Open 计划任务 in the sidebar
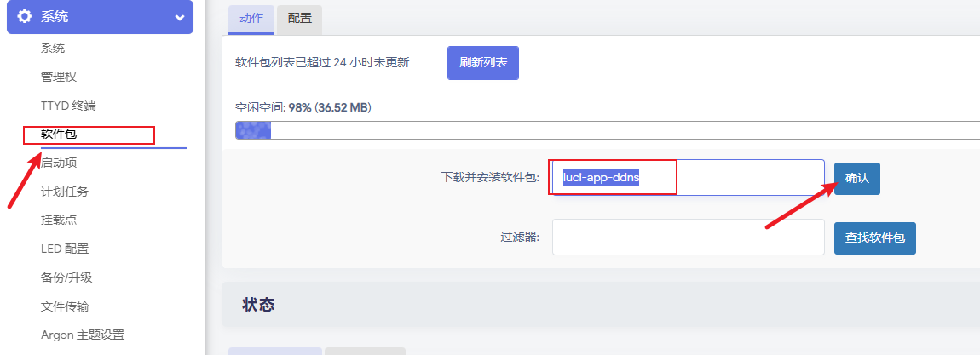 65,192
